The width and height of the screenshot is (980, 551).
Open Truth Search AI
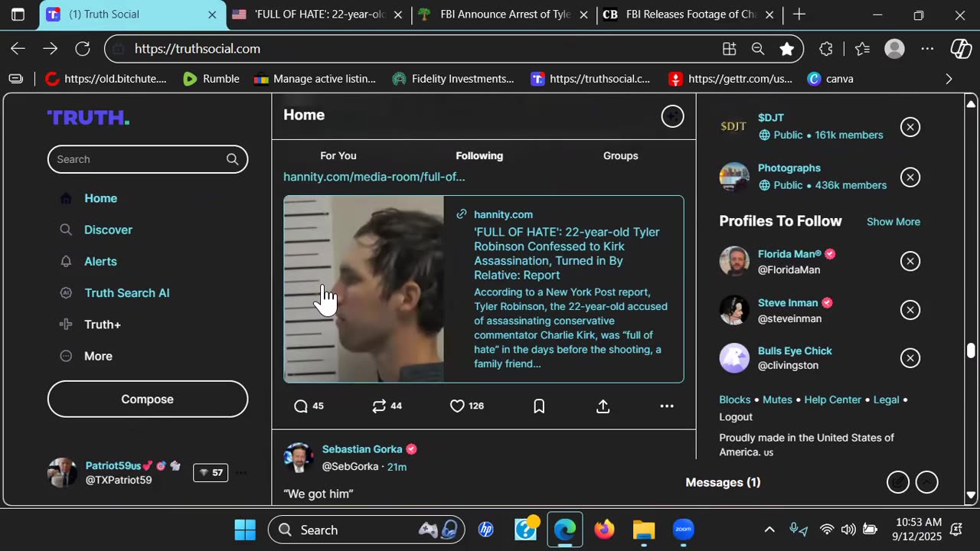pos(127,293)
